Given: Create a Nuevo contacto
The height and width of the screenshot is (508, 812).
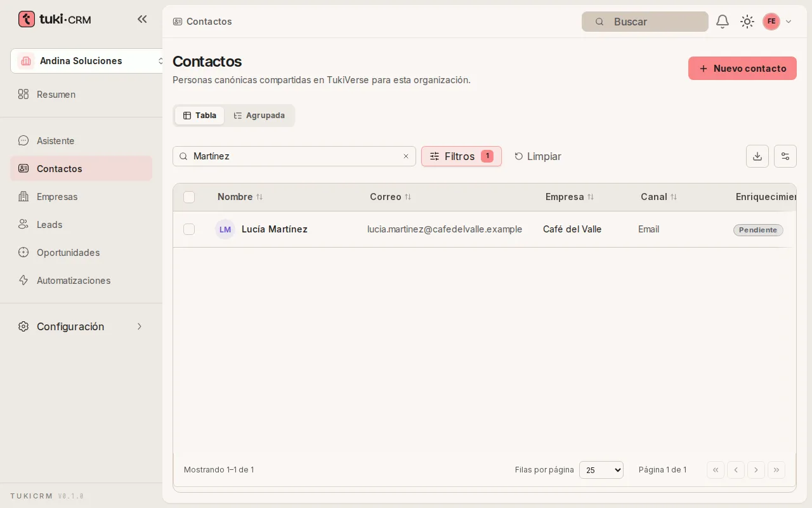Looking at the screenshot, I should (x=742, y=69).
